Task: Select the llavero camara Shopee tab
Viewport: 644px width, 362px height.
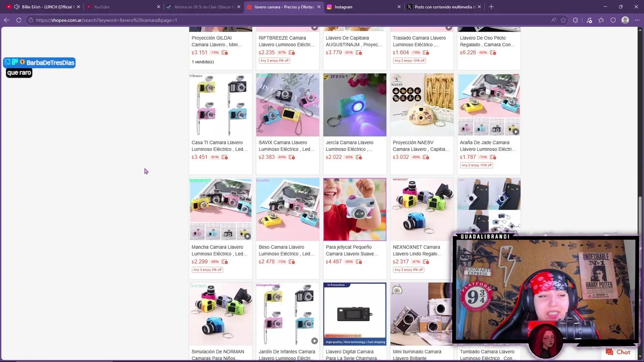Action: point(283,7)
